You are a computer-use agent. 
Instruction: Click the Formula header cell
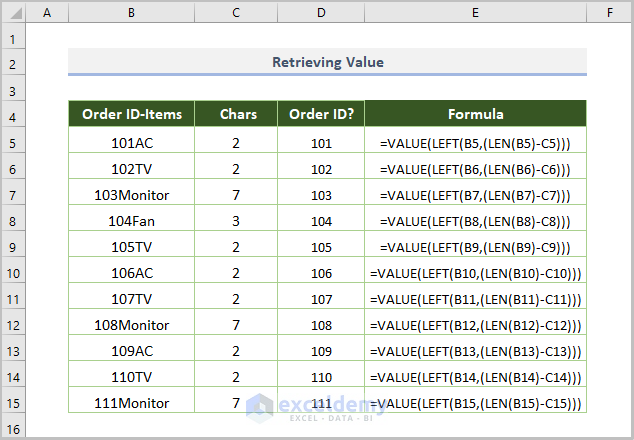(x=476, y=114)
